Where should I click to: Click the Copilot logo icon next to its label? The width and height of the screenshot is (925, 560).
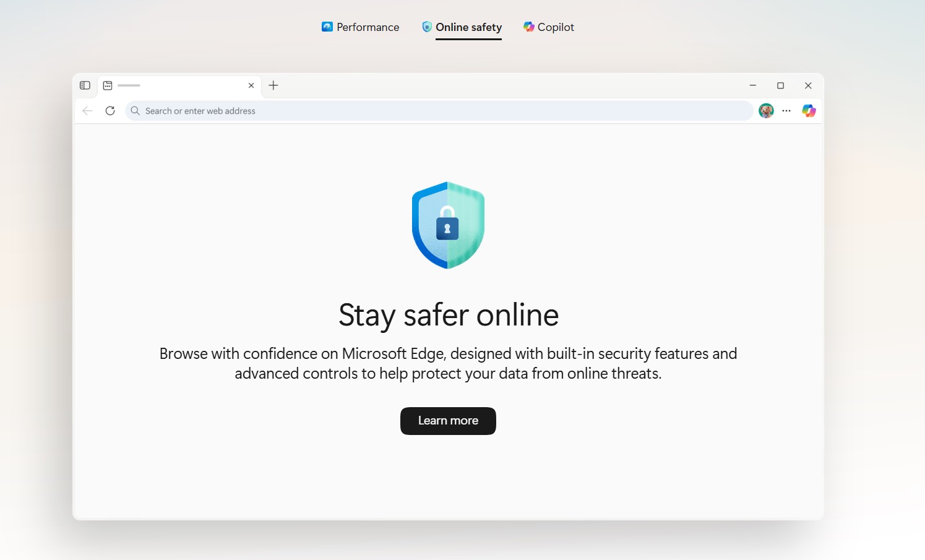click(x=528, y=27)
